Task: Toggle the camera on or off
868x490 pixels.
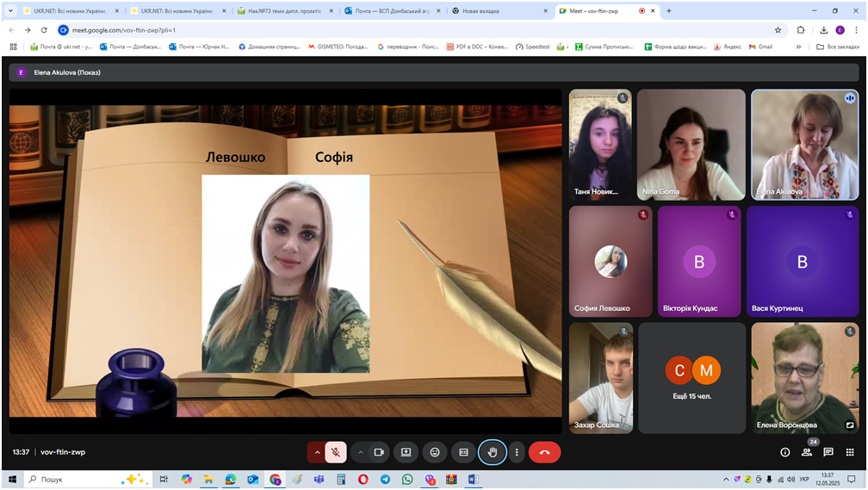Action: 379,452
